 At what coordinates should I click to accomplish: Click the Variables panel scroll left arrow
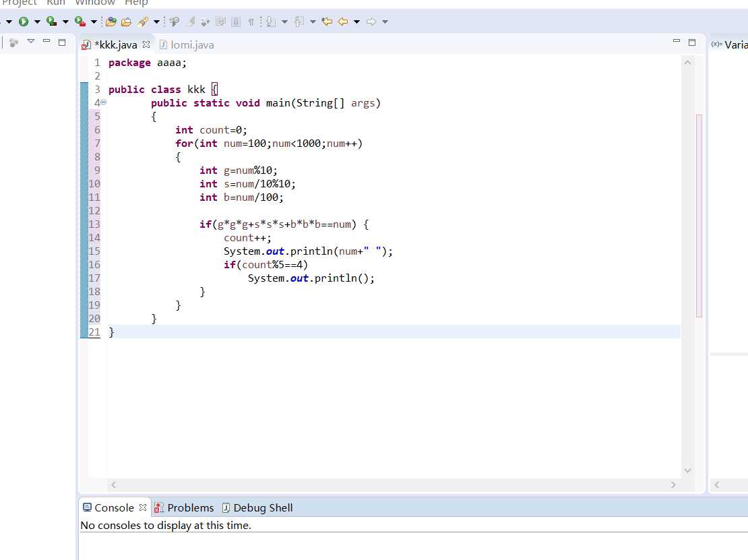(716, 485)
